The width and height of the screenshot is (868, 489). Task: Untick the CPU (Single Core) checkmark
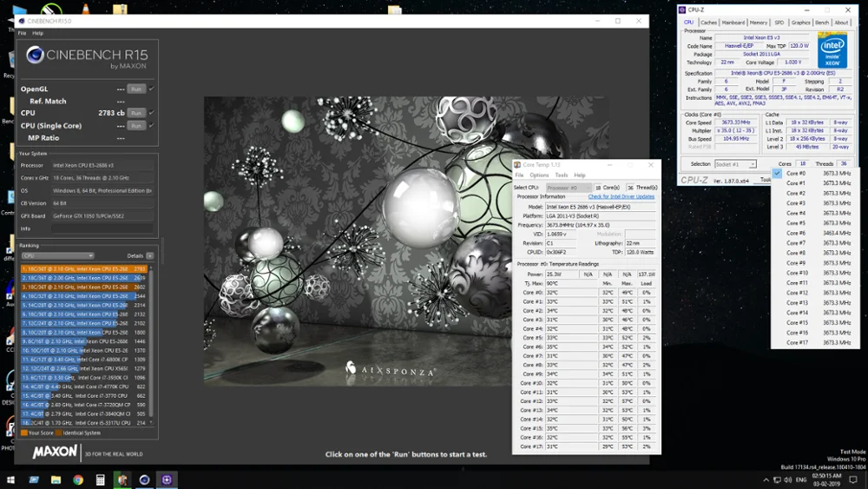(151, 126)
